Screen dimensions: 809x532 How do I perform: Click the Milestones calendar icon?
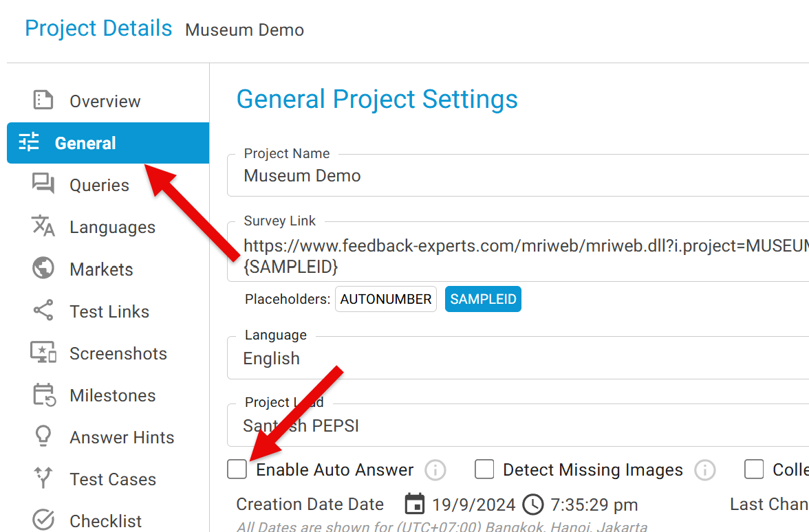pyautogui.click(x=43, y=395)
